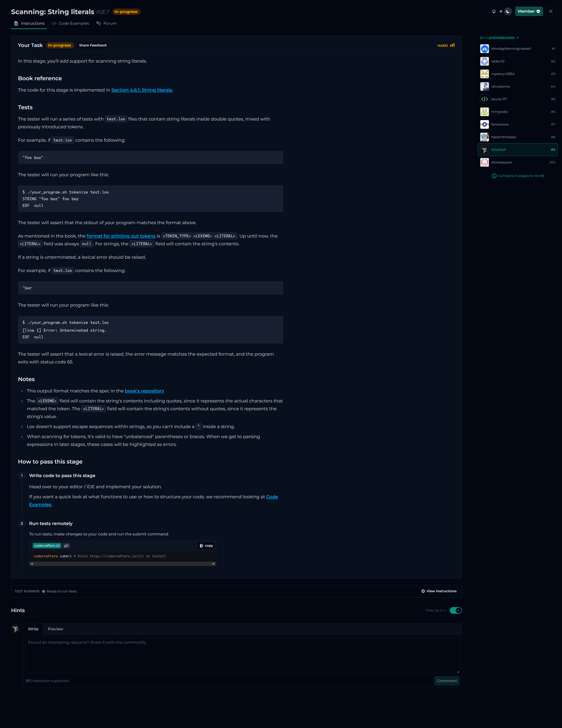The image size is (562, 728).
Task: Open MondayMorningHaskell's avatar on leaderboard
Action: pos(484,49)
